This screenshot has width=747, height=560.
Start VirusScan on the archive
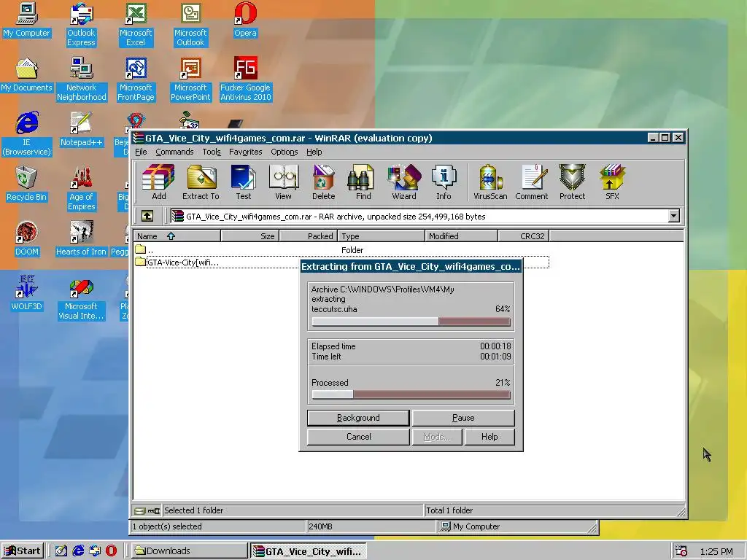tap(490, 182)
